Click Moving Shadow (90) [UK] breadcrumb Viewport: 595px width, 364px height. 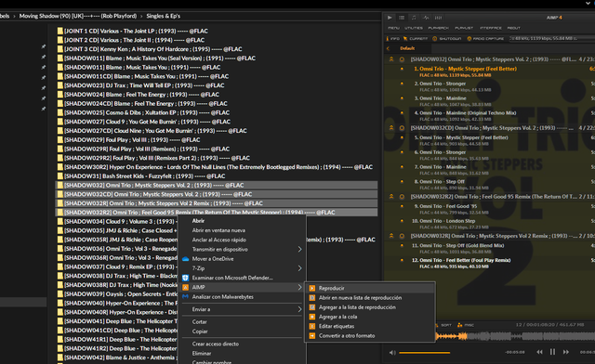click(78, 17)
